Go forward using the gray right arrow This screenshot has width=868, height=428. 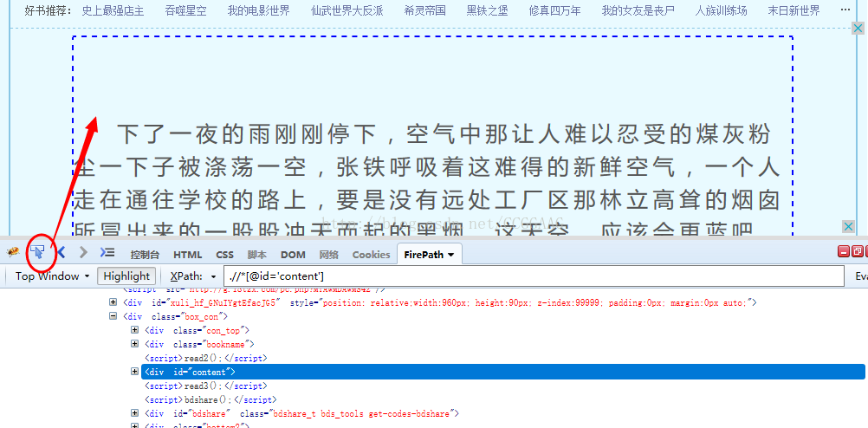point(83,252)
